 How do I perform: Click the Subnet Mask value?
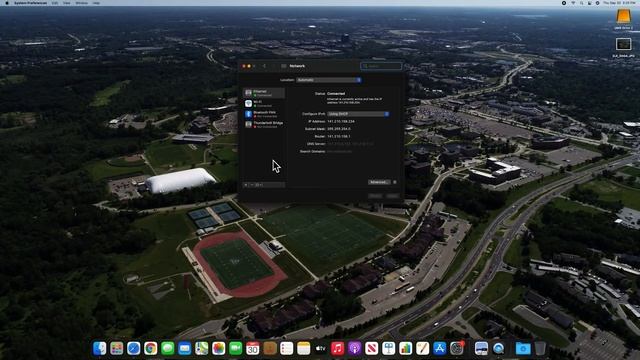coord(339,129)
